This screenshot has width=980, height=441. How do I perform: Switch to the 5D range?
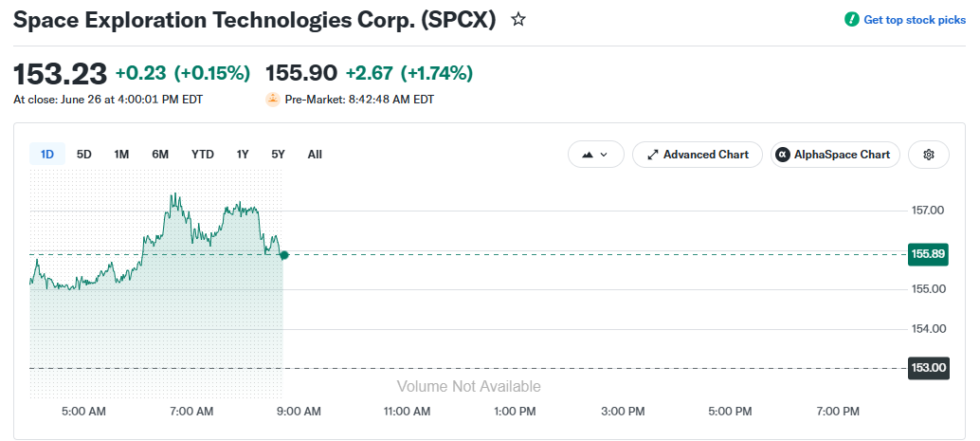[x=83, y=154]
